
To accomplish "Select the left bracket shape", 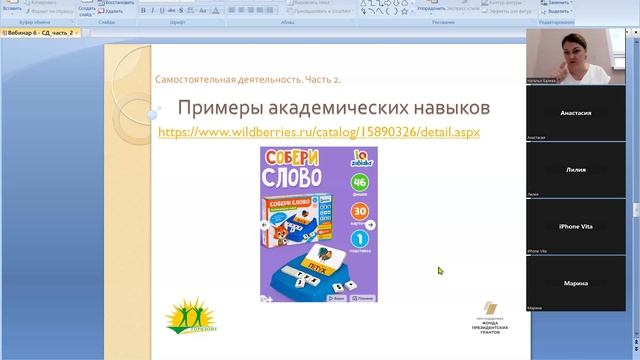I will click(387, 11).
